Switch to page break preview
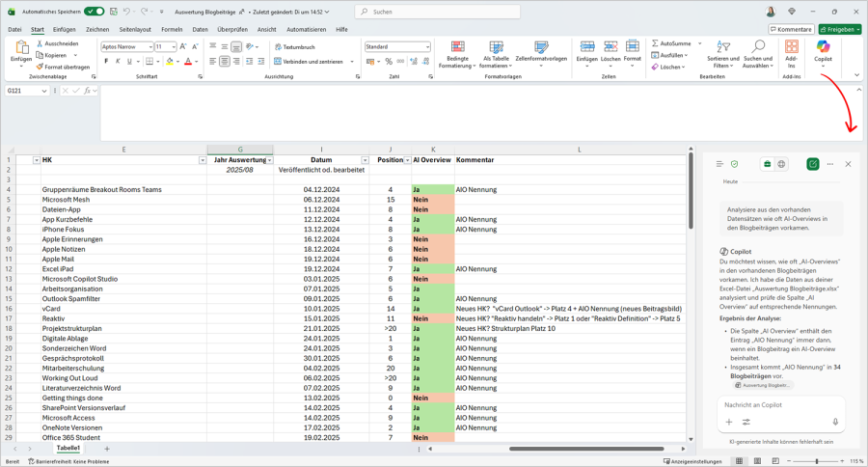868x467 pixels. coord(775,461)
